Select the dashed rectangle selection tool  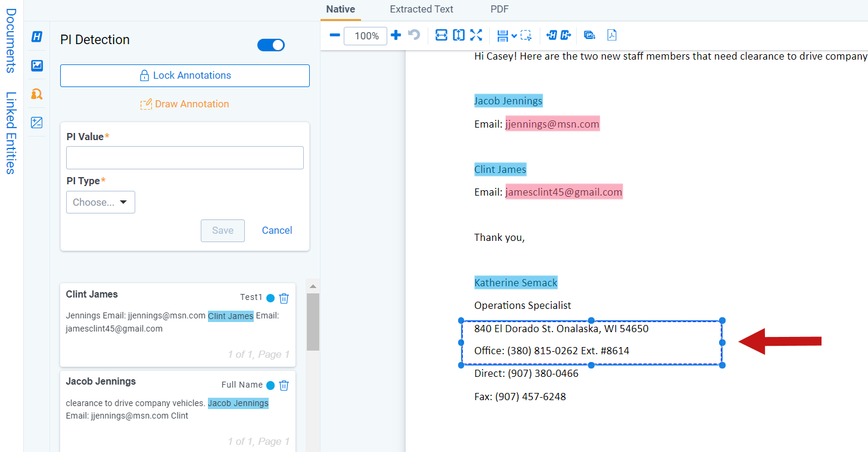526,35
